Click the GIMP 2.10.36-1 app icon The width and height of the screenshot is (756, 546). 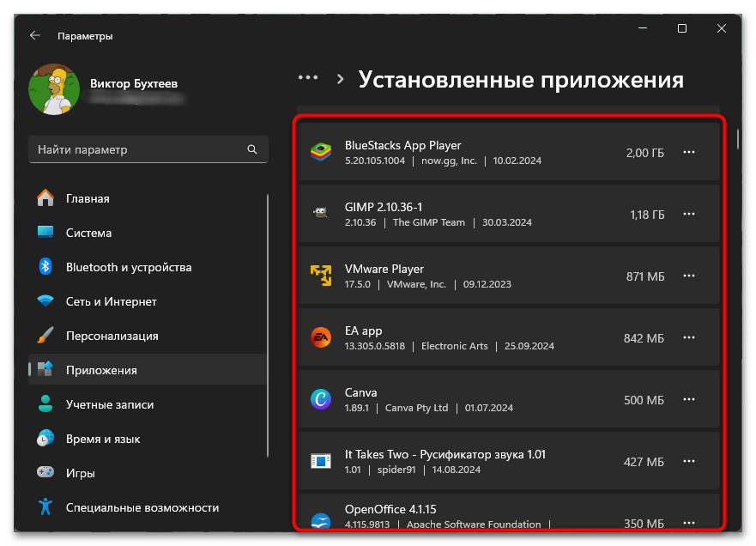[x=321, y=212]
